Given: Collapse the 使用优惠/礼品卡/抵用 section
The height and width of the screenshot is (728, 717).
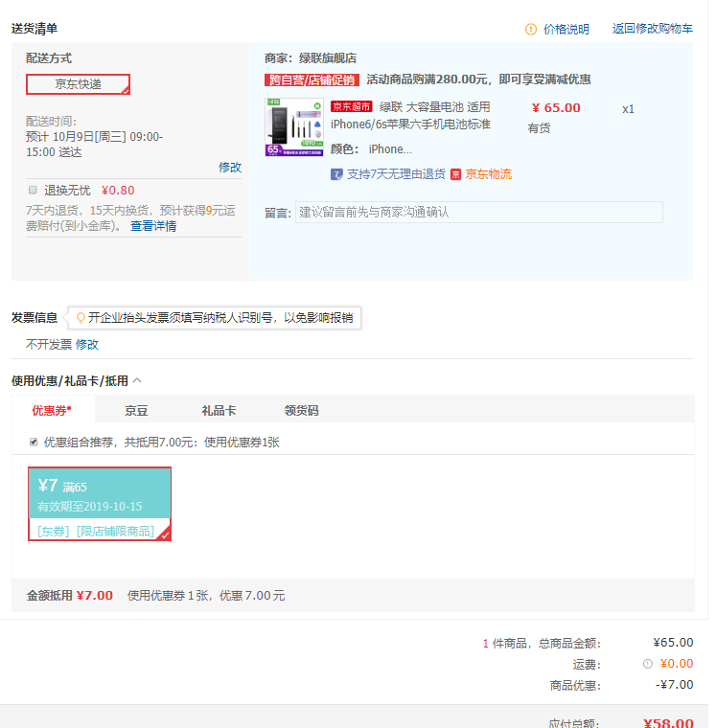Looking at the screenshot, I should point(137,380).
